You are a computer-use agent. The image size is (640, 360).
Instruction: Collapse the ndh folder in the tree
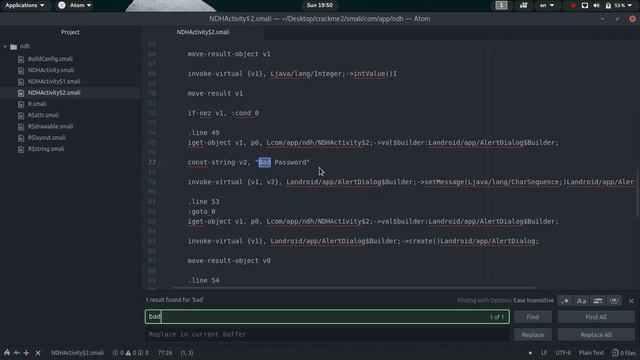pyautogui.click(x=5, y=47)
